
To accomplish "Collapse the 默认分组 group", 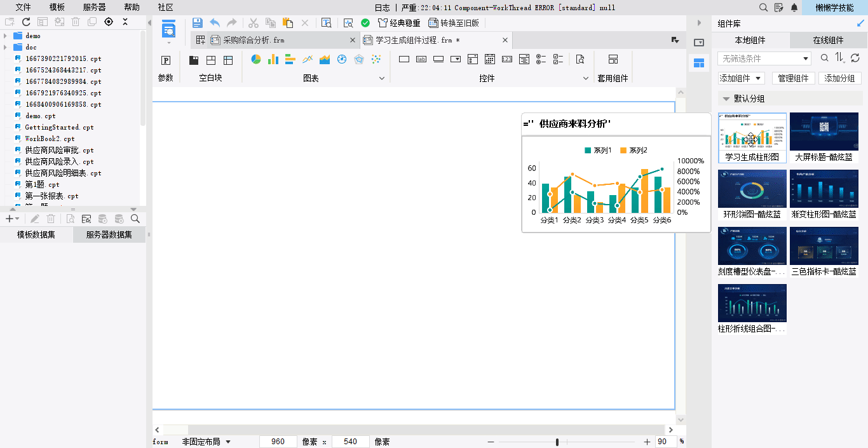I will [x=725, y=98].
